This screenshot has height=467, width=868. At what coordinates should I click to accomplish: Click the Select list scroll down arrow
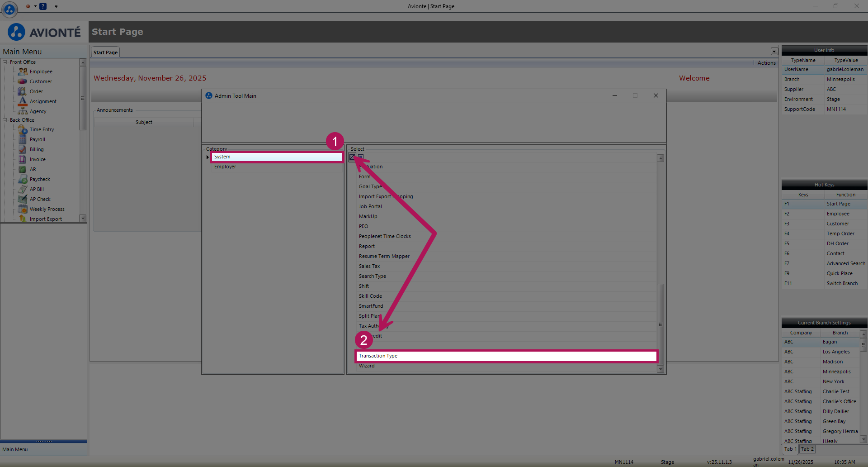tap(660, 369)
